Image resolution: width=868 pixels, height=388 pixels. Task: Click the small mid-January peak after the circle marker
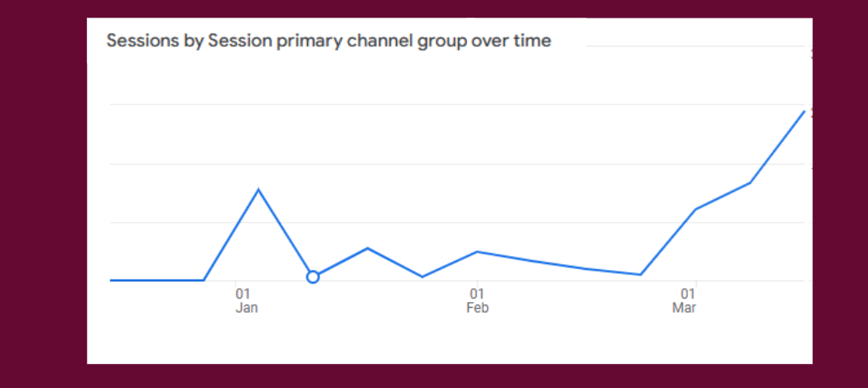click(367, 248)
